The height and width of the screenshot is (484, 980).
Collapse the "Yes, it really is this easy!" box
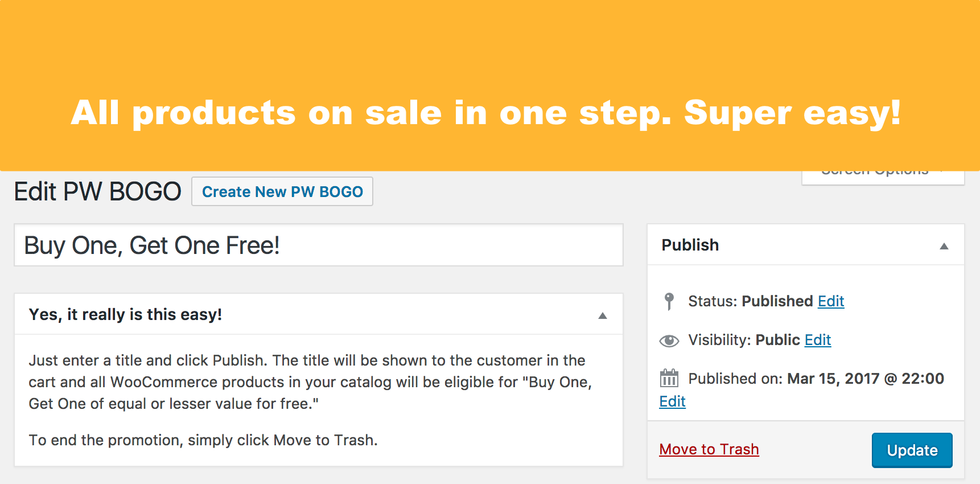tap(603, 315)
